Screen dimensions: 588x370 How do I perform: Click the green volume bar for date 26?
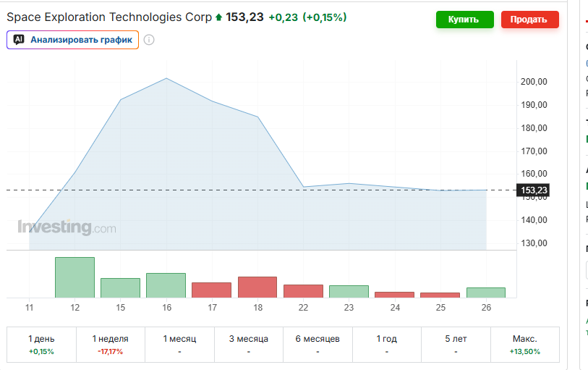tap(486, 293)
